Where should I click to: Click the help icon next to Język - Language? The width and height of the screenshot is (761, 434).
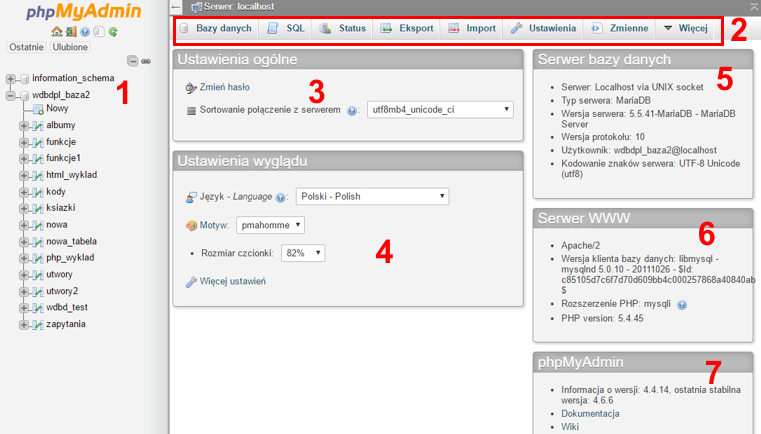tap(280, 198)
